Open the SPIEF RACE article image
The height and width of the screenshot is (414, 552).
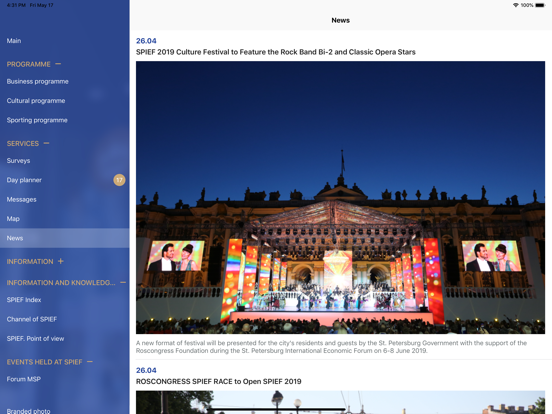(x=340, y=402)
